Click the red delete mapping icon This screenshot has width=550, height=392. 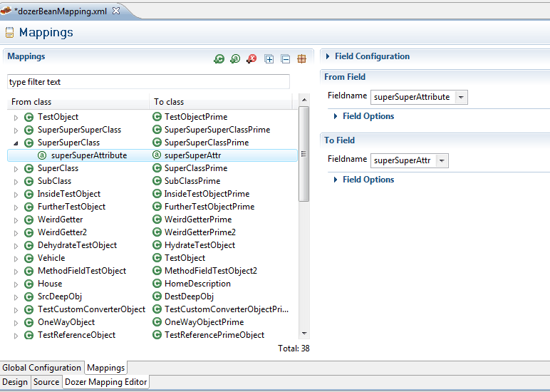pyautogui.click(x=251, y=58)
